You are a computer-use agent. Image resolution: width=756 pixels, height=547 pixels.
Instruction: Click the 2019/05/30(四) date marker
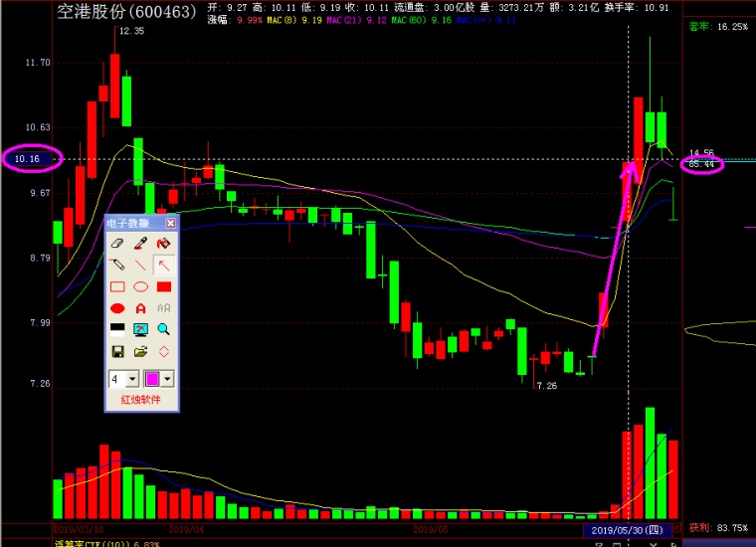pos(627,530)
